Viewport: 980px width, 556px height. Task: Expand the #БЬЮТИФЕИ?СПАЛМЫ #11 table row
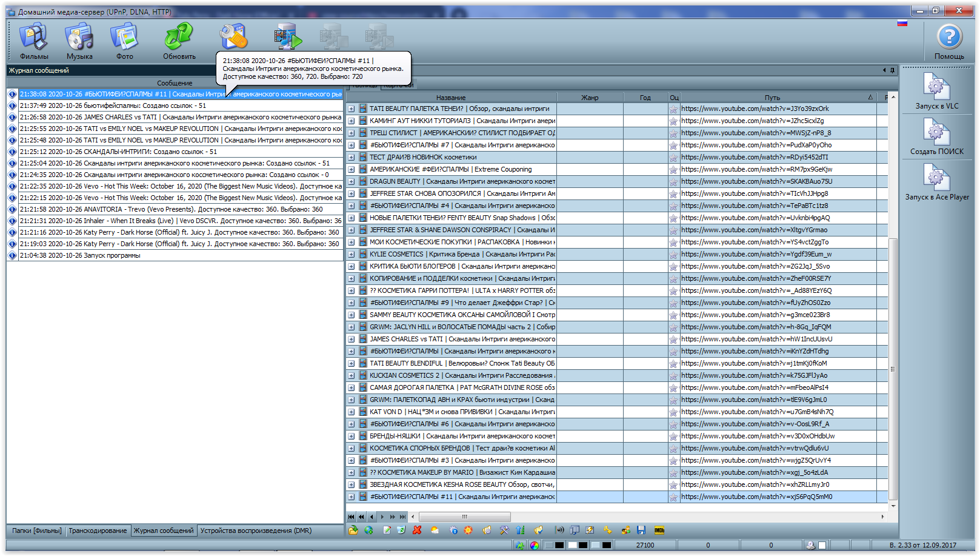point(351,497)
